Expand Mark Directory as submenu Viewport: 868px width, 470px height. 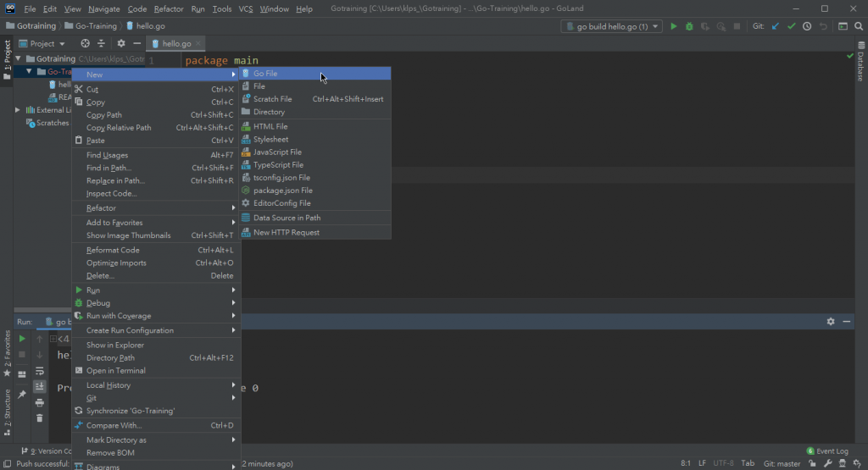(x=156, y=440)
